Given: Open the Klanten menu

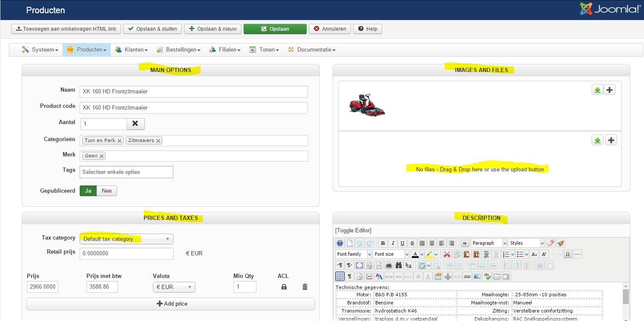Looking at the screenshot, I should [131, 50].
